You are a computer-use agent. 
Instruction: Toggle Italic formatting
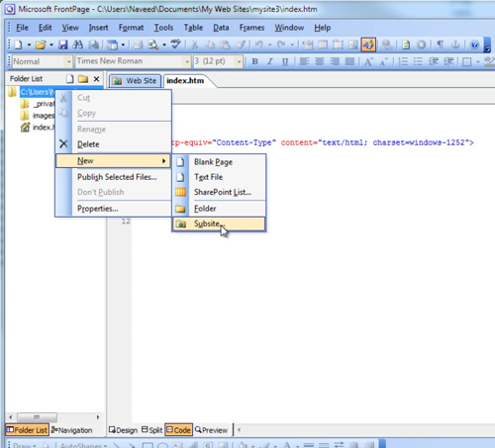[x=270, y=61]
